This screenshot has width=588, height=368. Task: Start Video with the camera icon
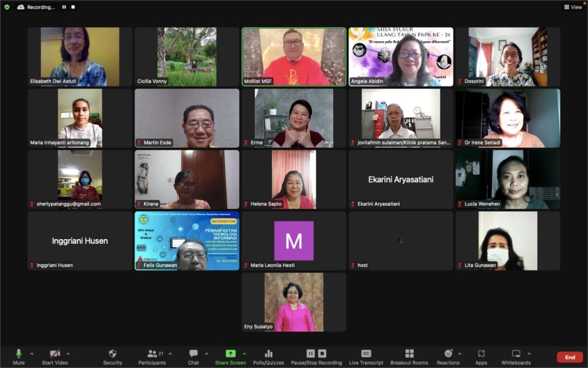click(55, 354)
